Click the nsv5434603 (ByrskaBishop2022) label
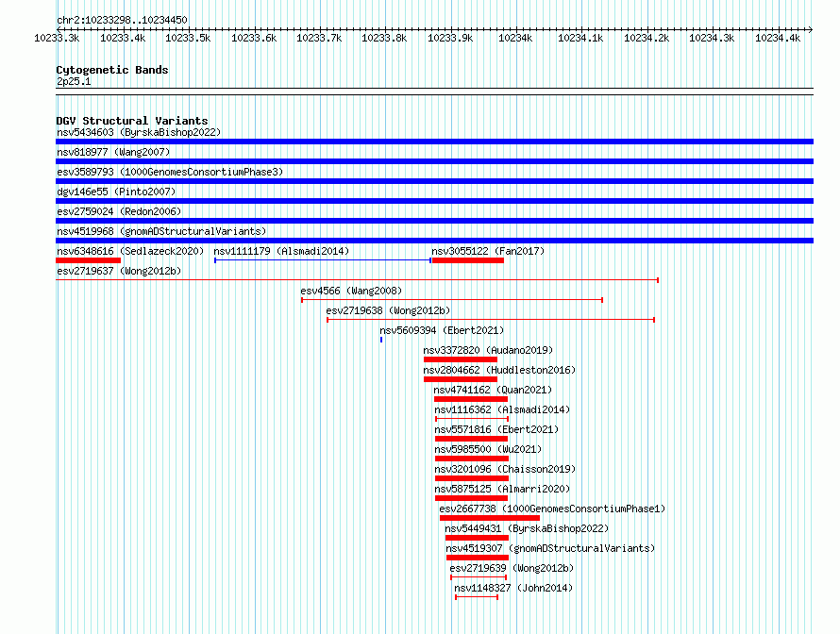The height and width of the screenshot is (634, 840). coord(139,132)
